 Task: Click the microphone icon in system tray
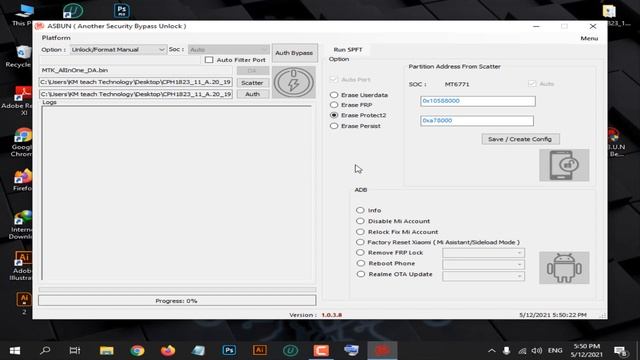coord(507,351)
